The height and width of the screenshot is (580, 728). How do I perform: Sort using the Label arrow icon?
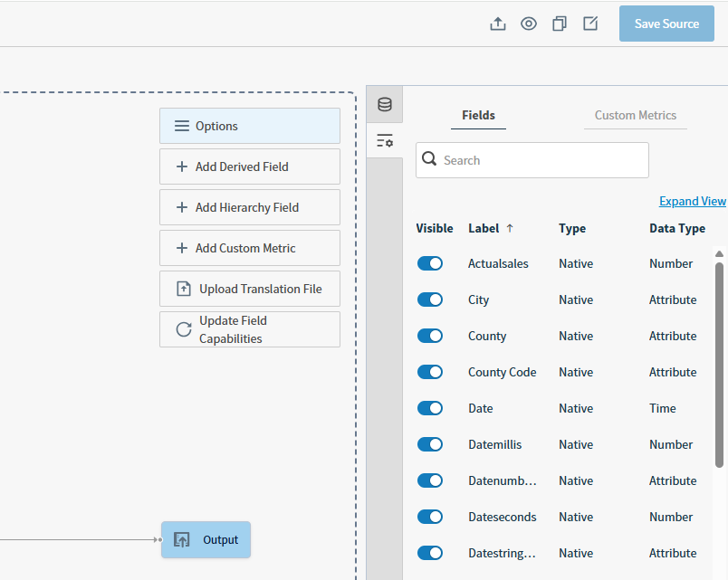click(x=510, y=228)
